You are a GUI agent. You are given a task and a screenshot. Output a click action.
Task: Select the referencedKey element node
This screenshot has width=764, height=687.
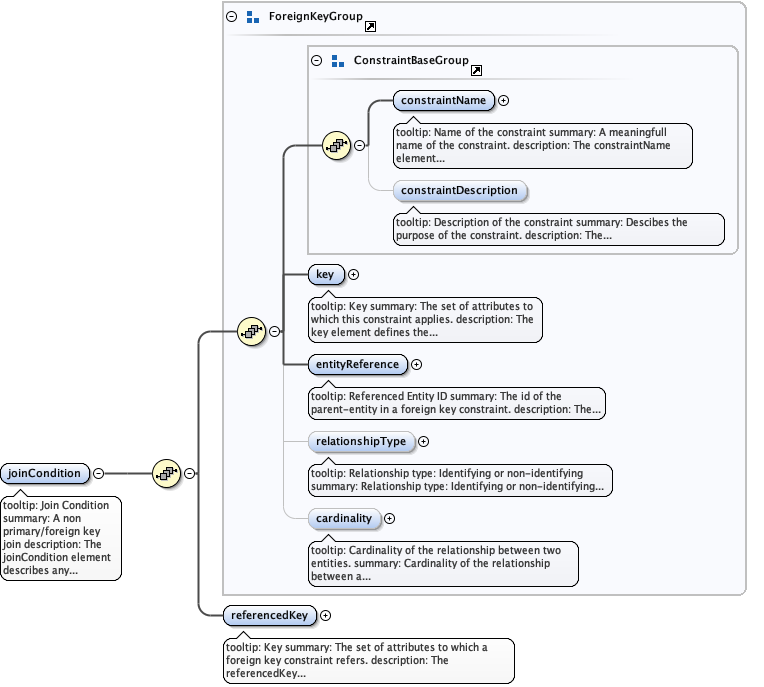(x=269, y=615)
